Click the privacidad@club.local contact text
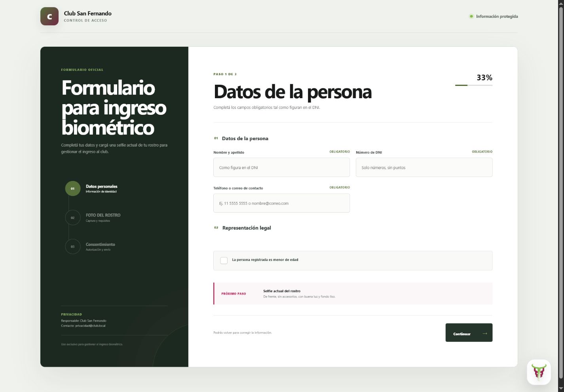Viewport: 564px width, 392px height. 90,325
